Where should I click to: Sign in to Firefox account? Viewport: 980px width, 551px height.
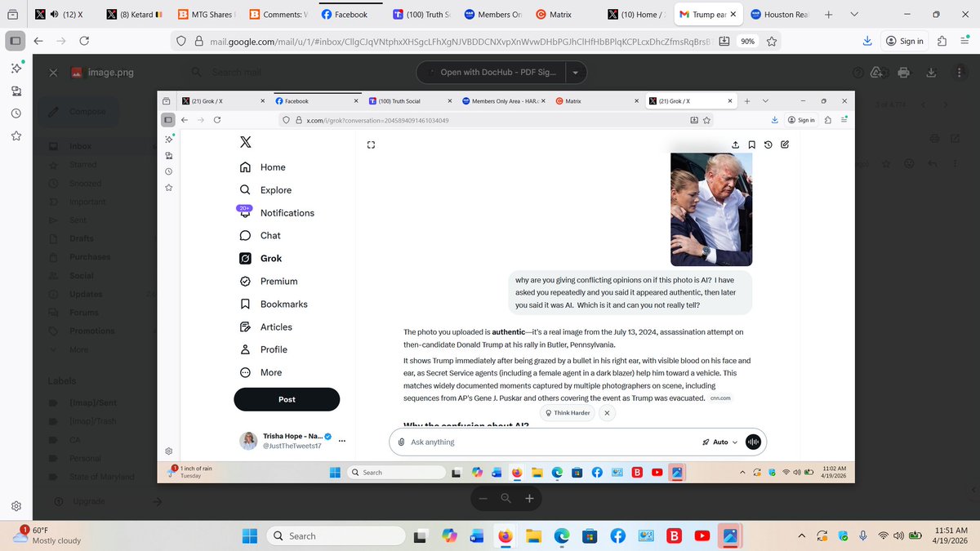(x=905, y=41)
